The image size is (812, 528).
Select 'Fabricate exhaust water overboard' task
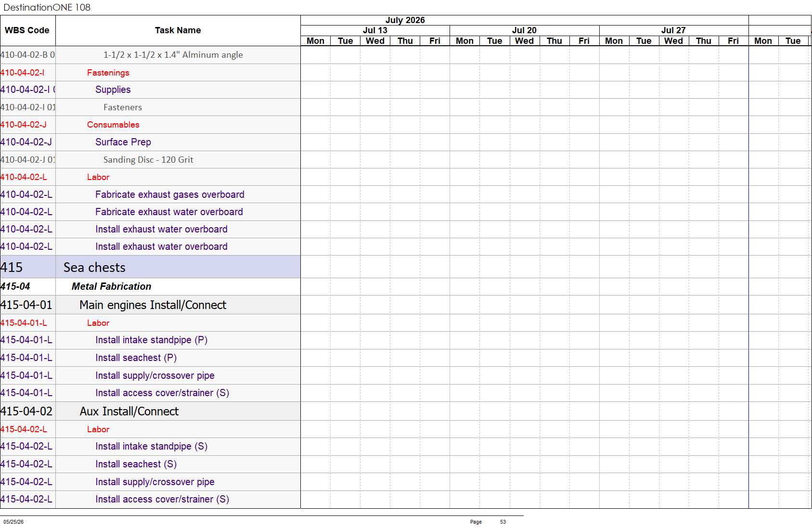click(169, 212)
